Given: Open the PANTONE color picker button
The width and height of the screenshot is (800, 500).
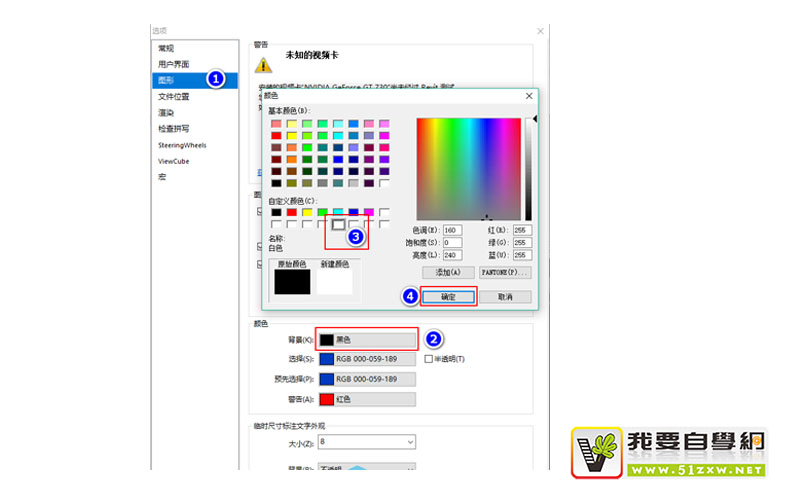Looking at the screenshot, I should click(504, 272).
